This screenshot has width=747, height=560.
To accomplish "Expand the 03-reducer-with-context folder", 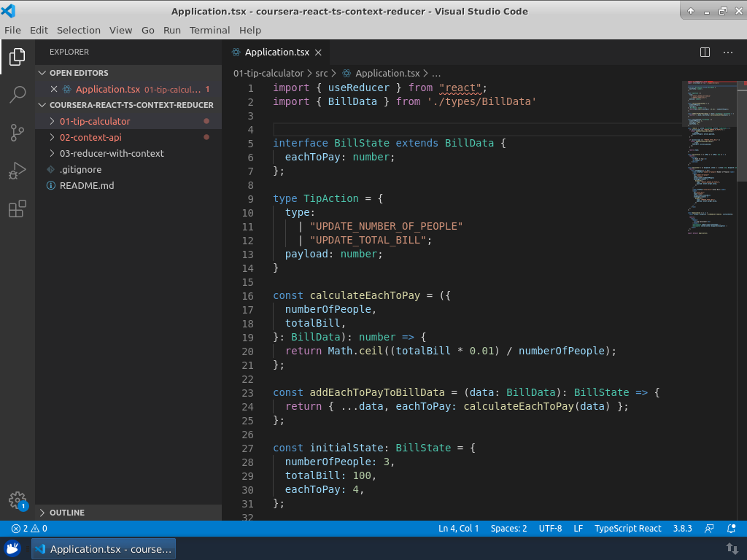I will [112, 153].
